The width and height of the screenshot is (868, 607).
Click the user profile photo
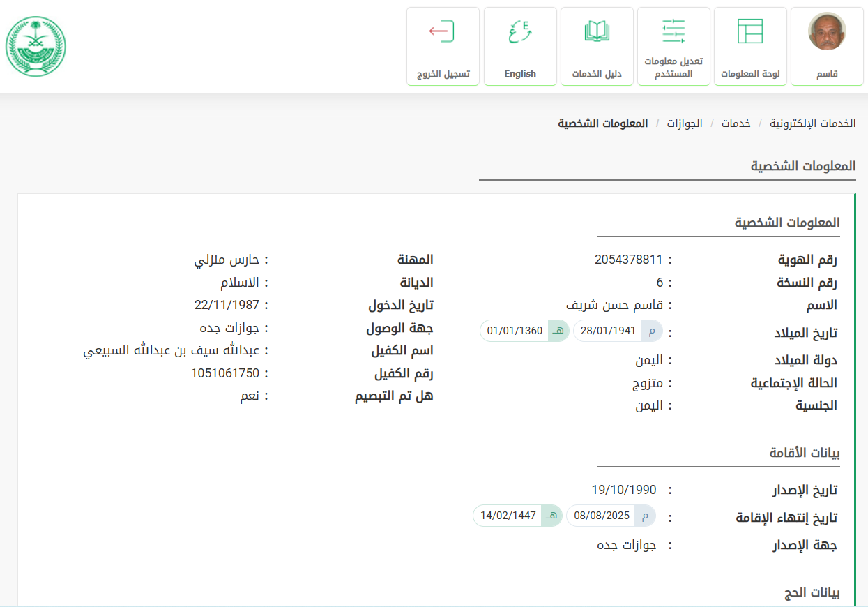827,31
